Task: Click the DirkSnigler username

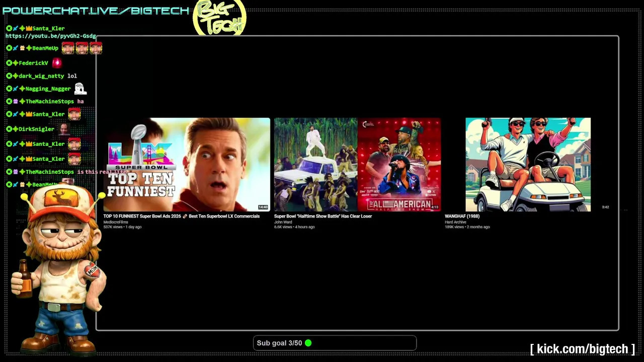Action: coord(36,129)
